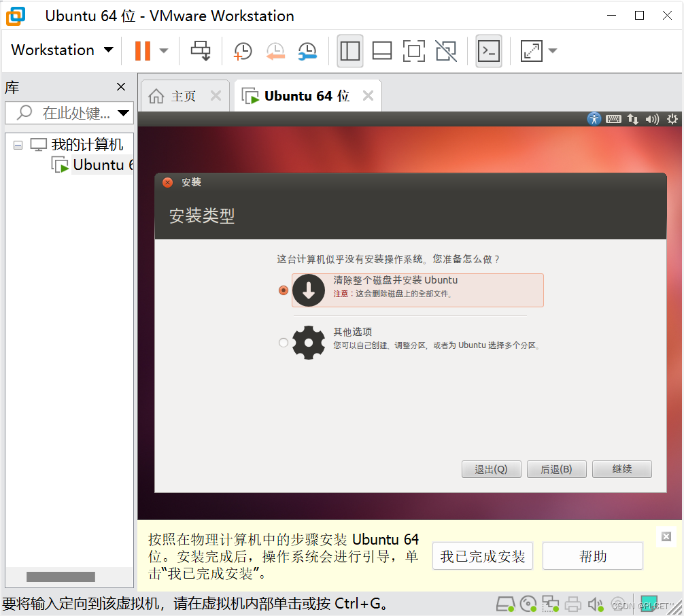This screenshot has width=684, height=616.
Task: Click the send Ctrl+Alt+Del icon
Action: pyautogui.click(x=201, y=50)
